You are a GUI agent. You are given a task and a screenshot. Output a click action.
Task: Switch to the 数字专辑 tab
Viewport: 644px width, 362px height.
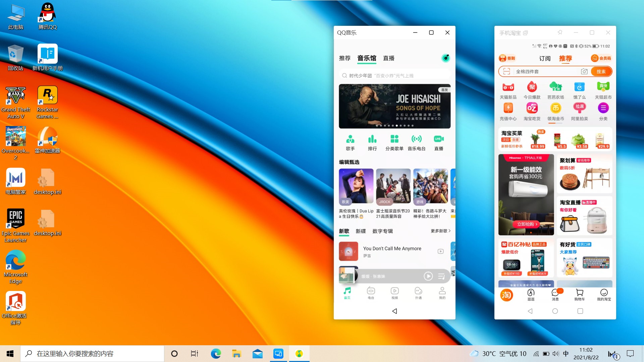pyautogui.click(x=382, y=231)
